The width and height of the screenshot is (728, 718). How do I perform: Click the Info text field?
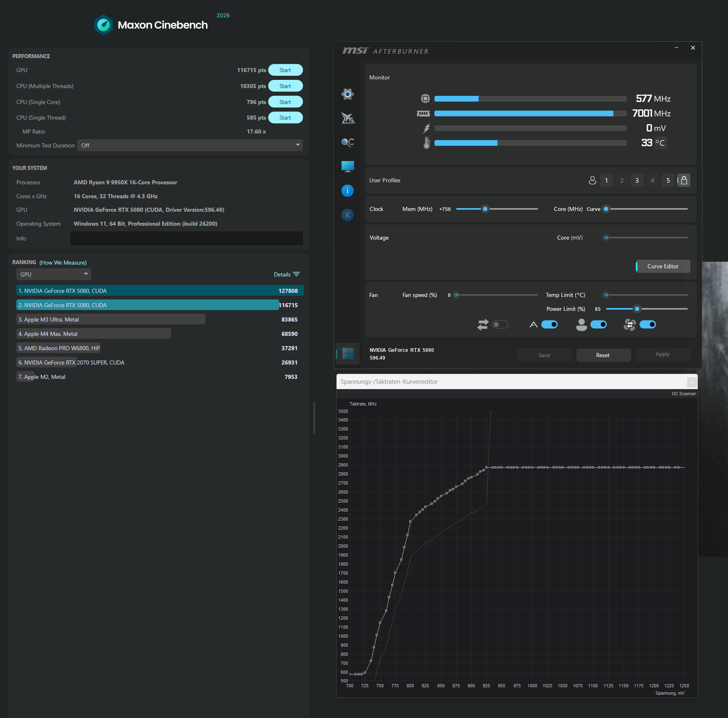click(x=187, y=238)
